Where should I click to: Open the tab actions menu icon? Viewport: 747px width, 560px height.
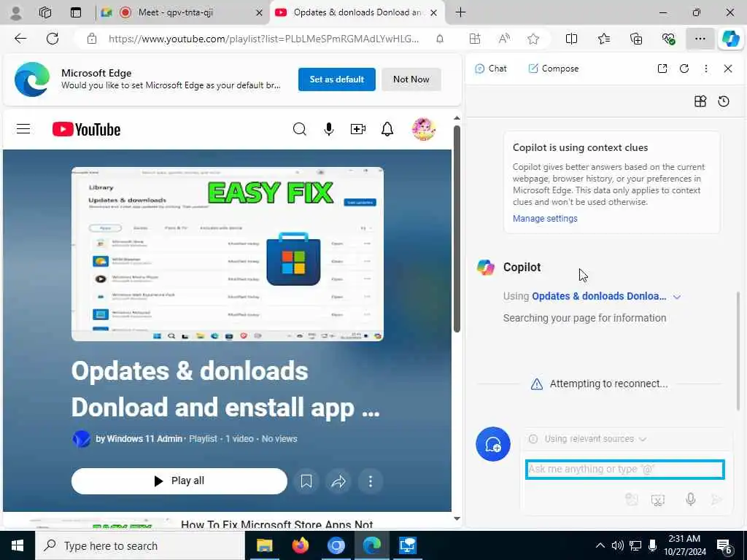pos(76,12)
